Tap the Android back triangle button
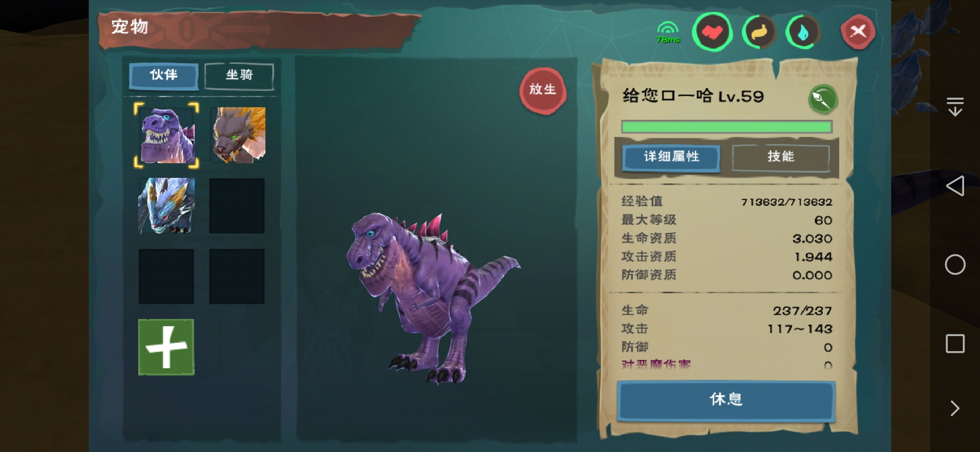 (955, 185)
